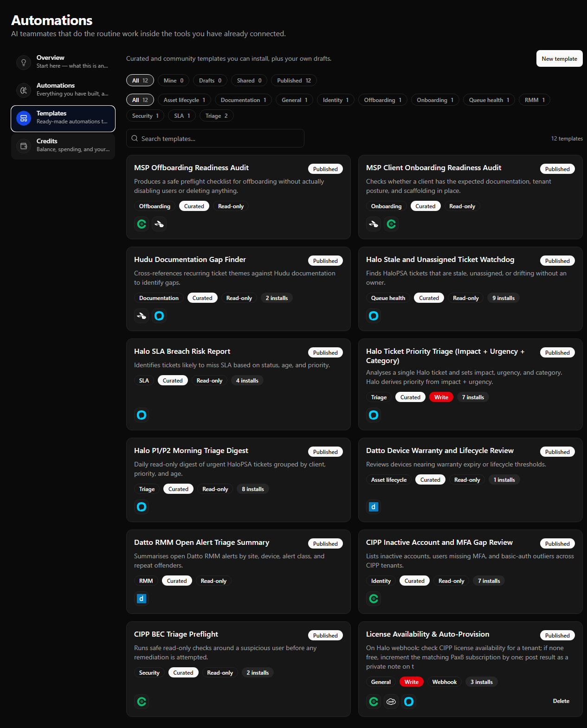Click the Hudu icon on MSP Offboarding Readiness Audit

(159, 224)
